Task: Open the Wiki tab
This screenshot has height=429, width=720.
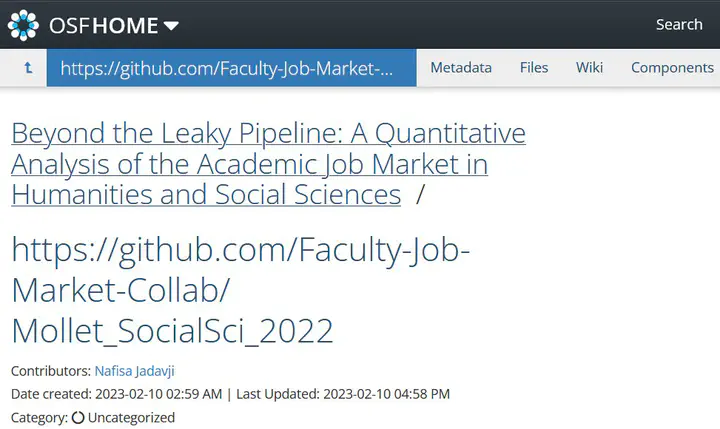Action: tap(589, 68)
